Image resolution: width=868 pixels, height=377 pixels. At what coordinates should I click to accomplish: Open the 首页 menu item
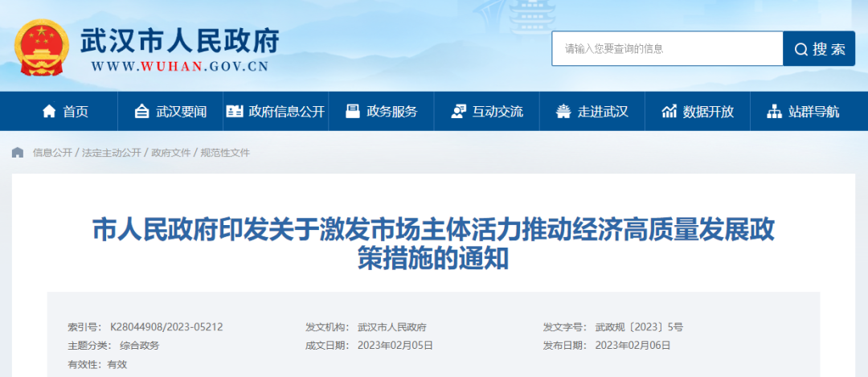76,112
